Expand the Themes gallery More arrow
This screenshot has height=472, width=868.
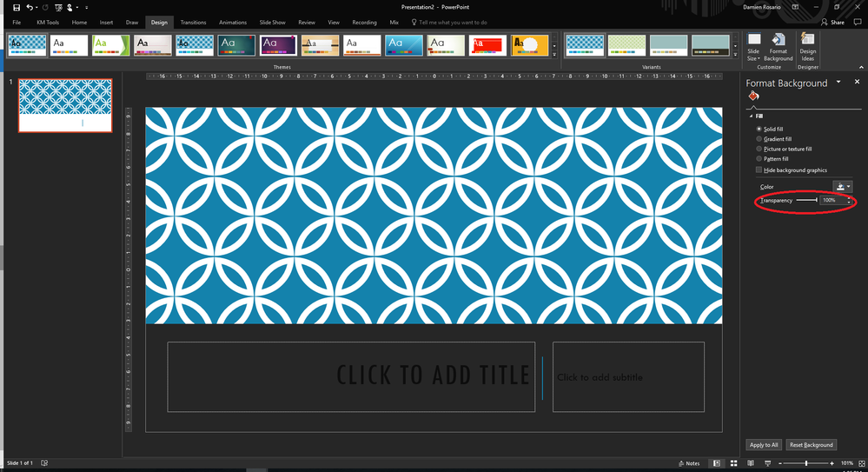[554, 54]
